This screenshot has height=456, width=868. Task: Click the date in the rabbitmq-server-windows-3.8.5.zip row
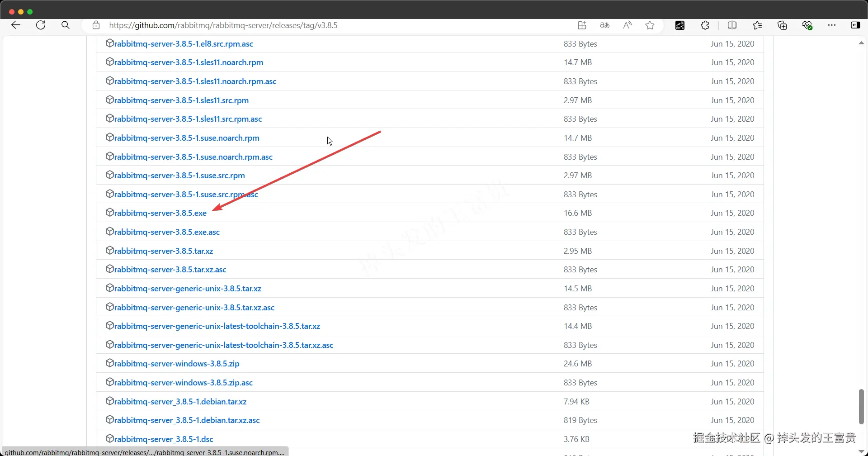tap(732, 364)
